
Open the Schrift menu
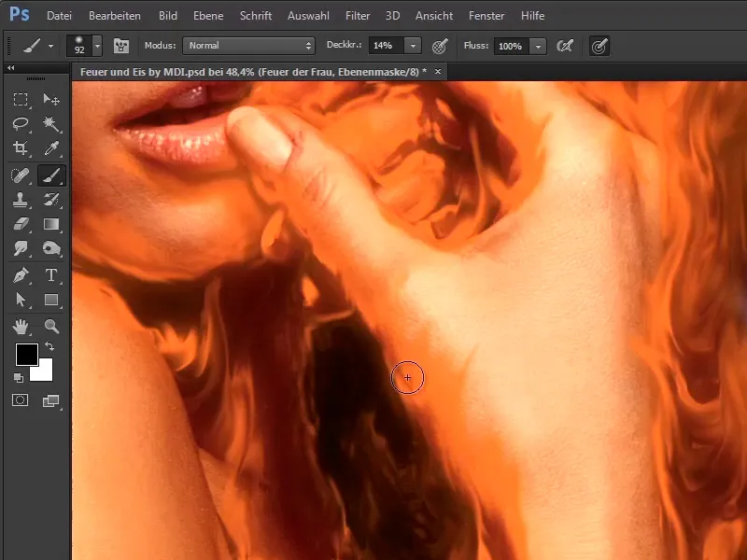tap(256, 16)
